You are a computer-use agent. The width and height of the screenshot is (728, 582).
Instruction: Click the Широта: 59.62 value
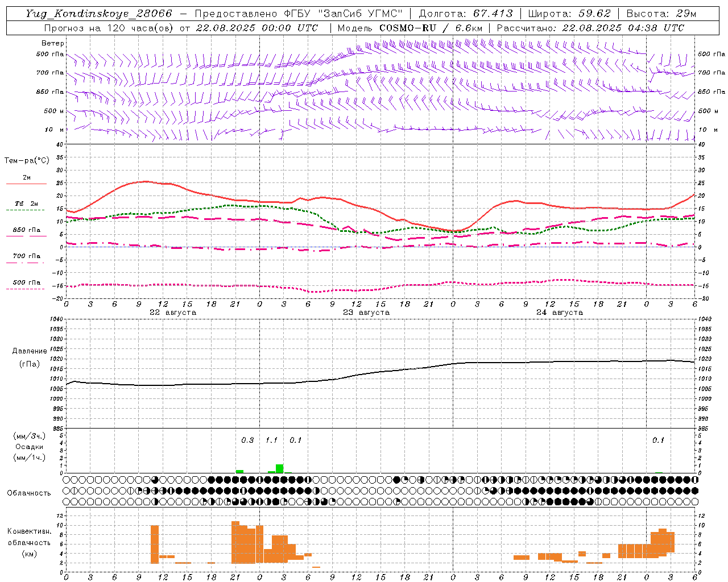click(569, 14)
